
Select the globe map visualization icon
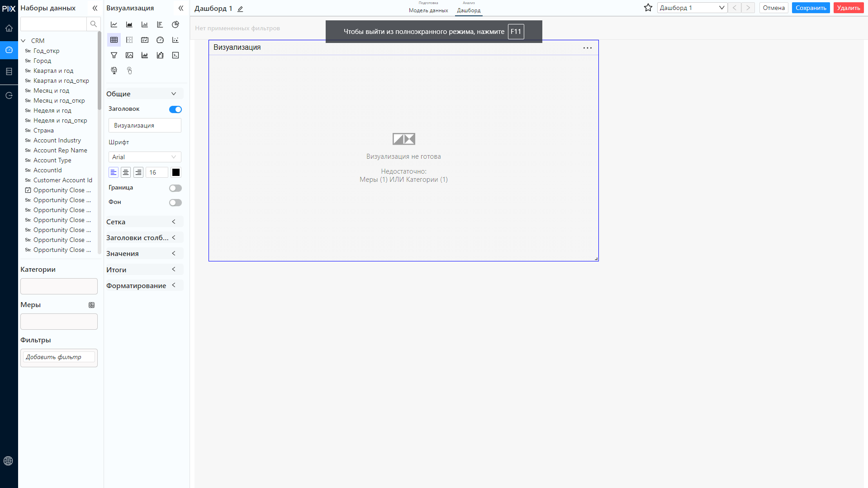[x=114, y=71]
